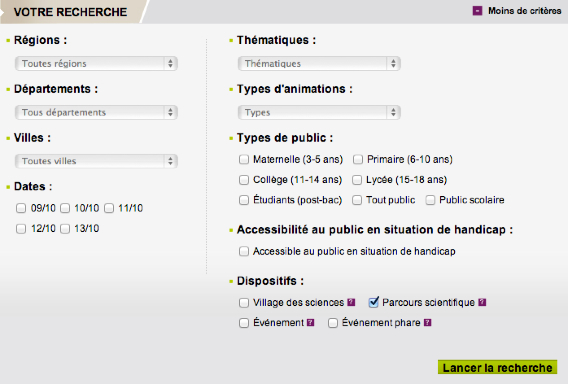
Task: Check Accessible au public en situation de handicap
Action: (244, 251)
